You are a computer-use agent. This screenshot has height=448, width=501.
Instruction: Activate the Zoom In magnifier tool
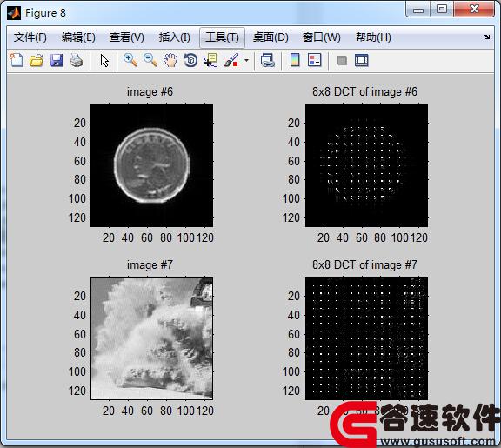[x=130, y=60]
